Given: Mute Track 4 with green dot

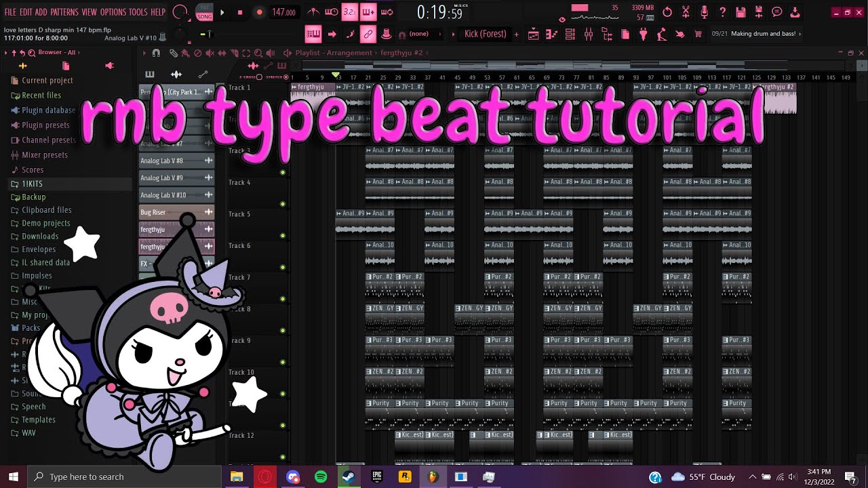Looking at the screenshot, I should (x=283, y=204).
